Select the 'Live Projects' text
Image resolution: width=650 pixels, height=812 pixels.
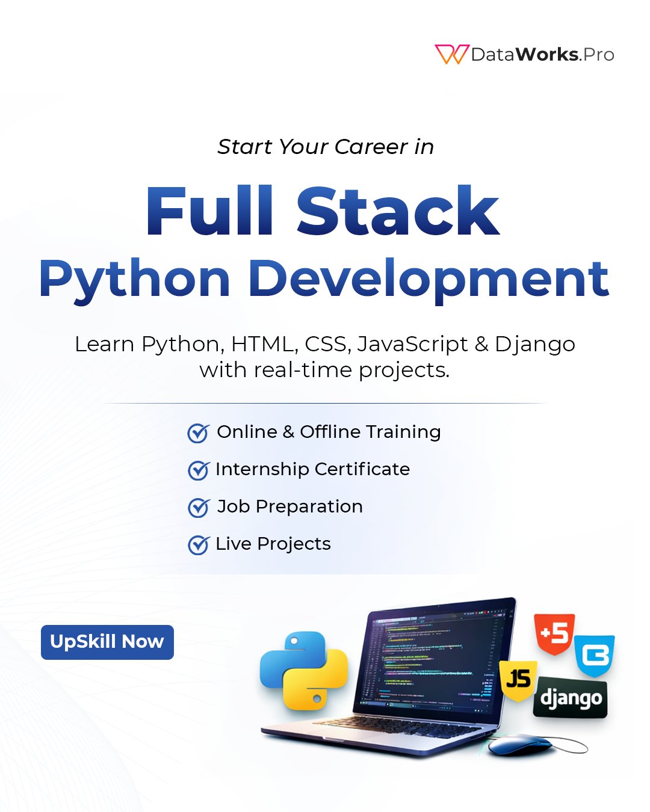point(273,544)
